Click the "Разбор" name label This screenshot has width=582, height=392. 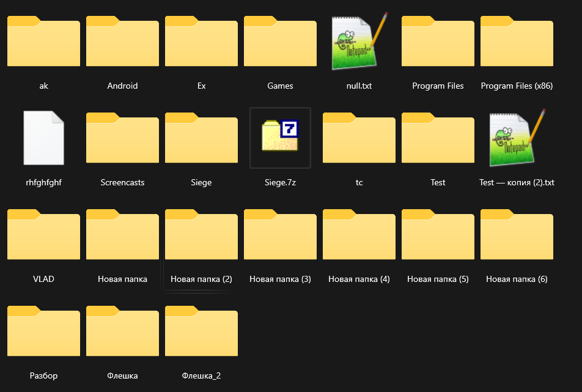tap(43, 375)
